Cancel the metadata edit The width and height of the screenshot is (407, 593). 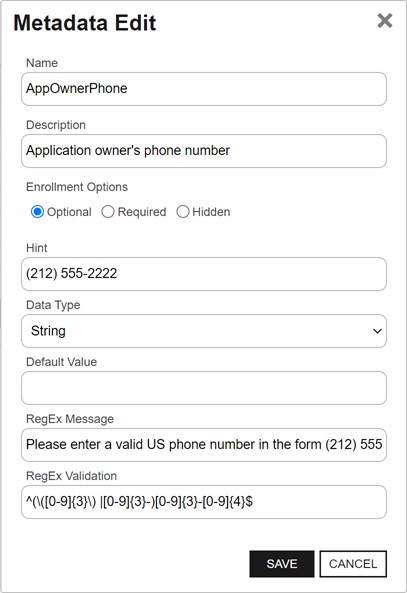click(x=353, y=564)
